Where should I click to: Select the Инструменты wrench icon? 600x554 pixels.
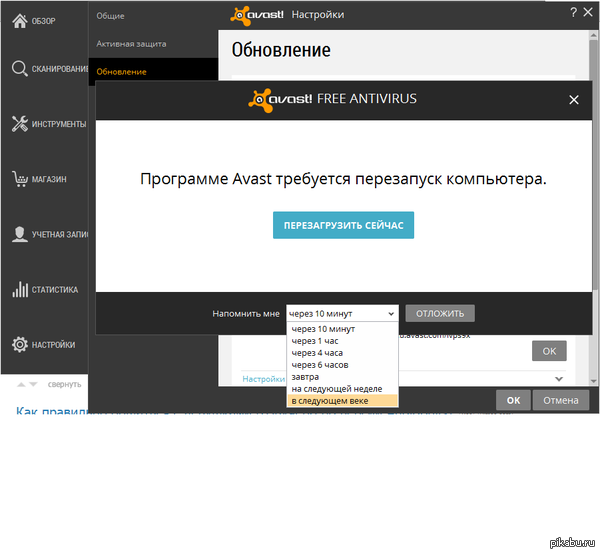click(19, 124)
